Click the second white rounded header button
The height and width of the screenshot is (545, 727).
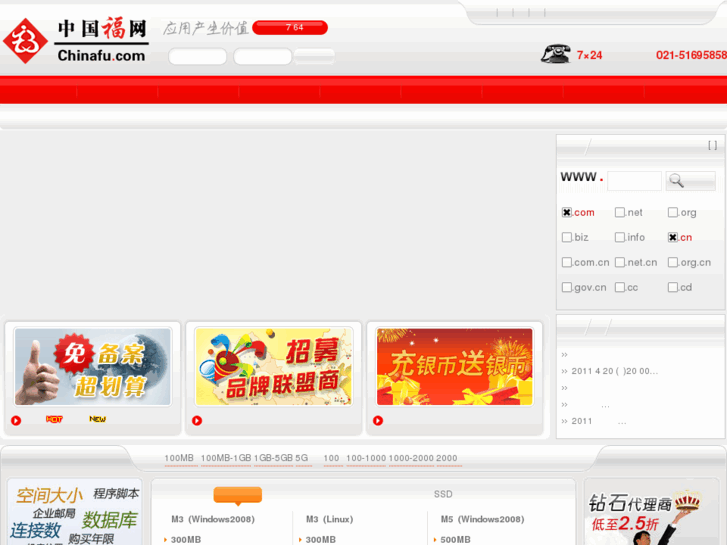263,57
